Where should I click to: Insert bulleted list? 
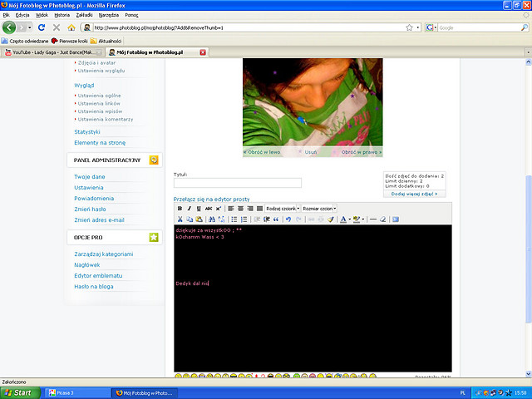click(234, 219)
